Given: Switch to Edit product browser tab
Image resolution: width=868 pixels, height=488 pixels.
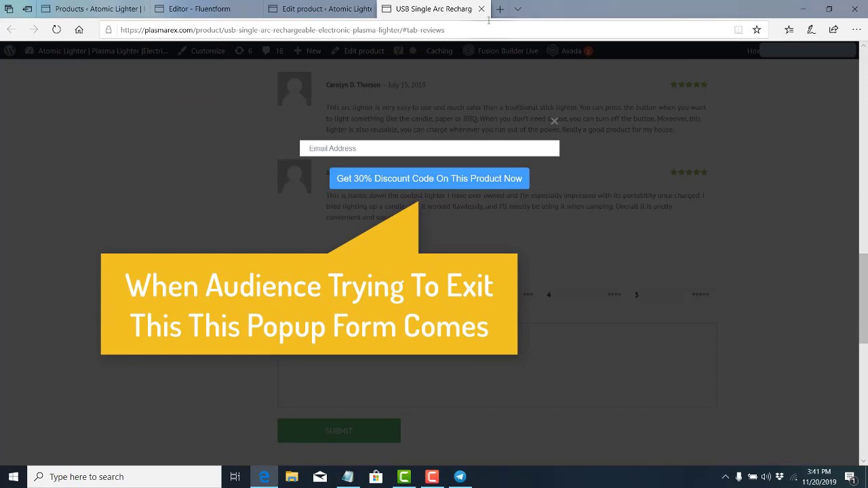Looking at the screenshot, I should click(320, 9).
